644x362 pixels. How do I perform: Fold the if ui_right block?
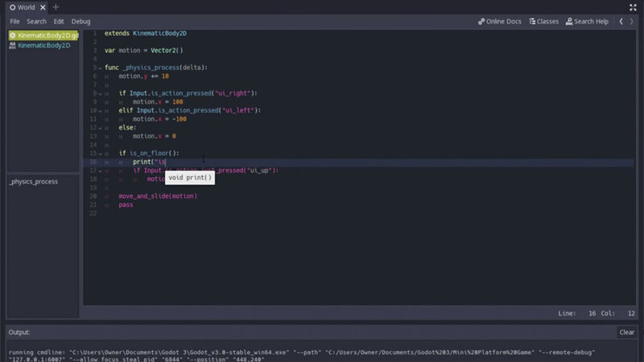pos(100,93)
